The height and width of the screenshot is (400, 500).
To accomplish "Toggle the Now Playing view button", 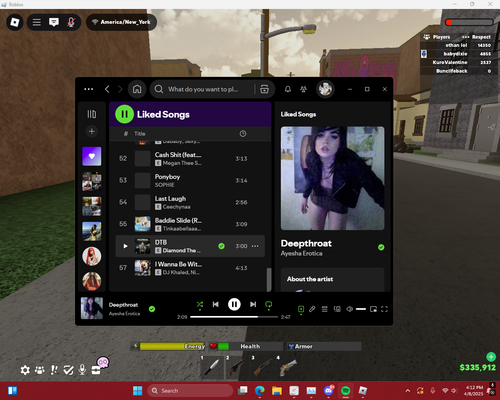I will coord(301,309).
